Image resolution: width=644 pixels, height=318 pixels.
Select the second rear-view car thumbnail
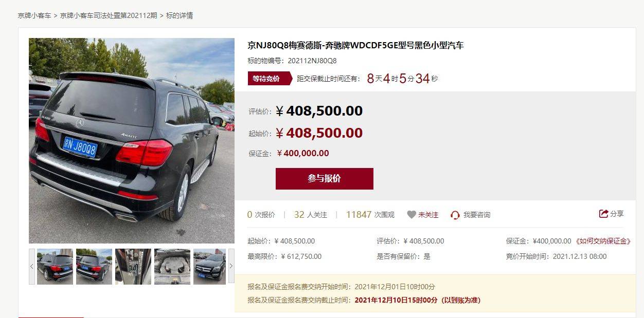pyautogui.click(x=94, y=267)
